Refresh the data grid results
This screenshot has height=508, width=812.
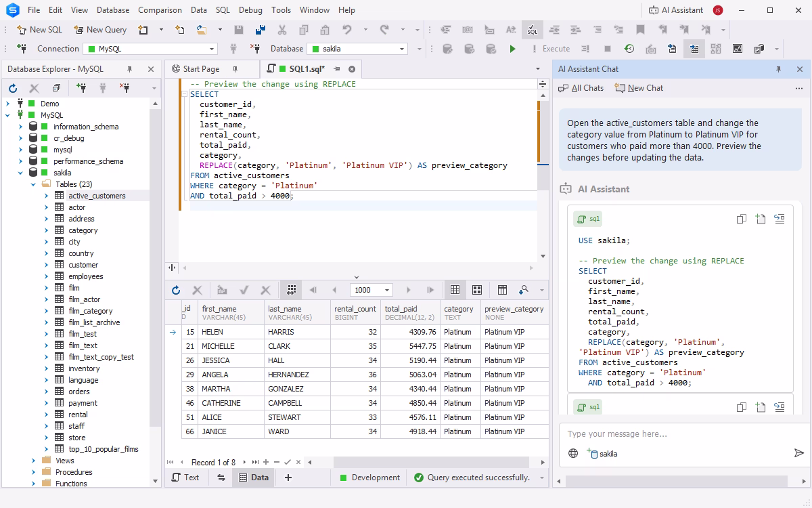pos(176,290)
